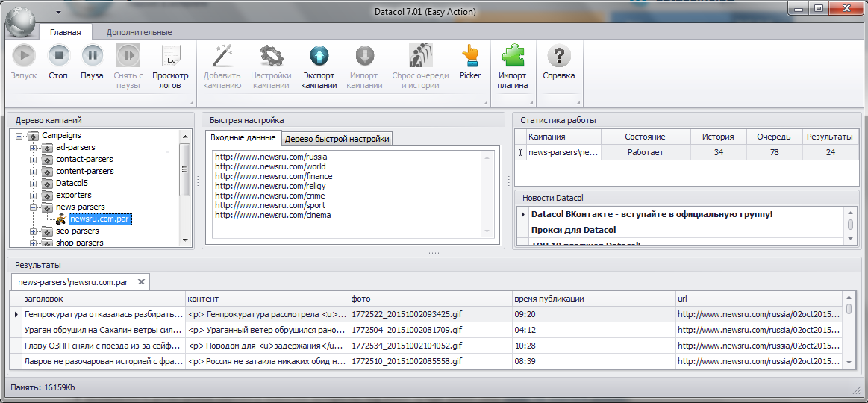This screenshot has width=868, height=403.
Task: Click inside the input URLs text area
Action: pyautogui.click(x=352, y=193)
